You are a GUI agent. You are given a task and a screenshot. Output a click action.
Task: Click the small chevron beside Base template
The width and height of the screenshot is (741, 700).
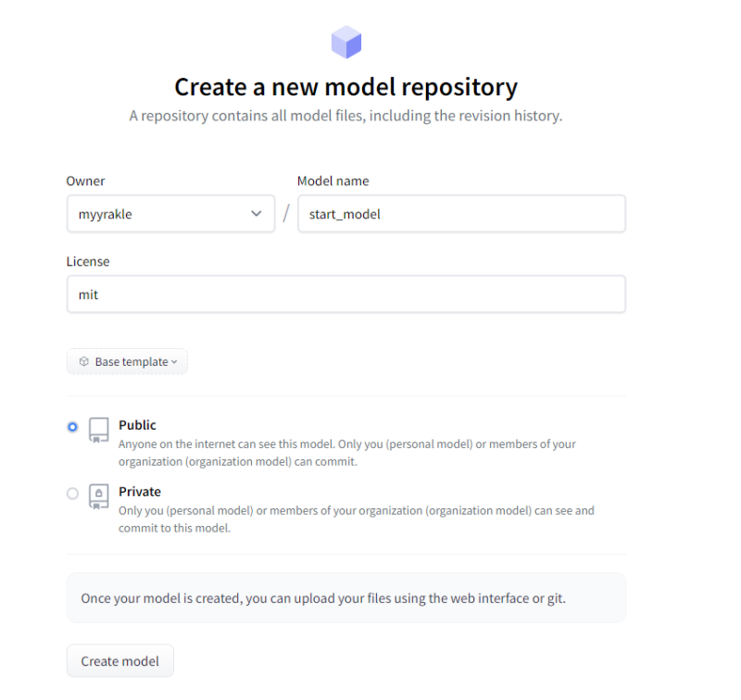(174, 362)
